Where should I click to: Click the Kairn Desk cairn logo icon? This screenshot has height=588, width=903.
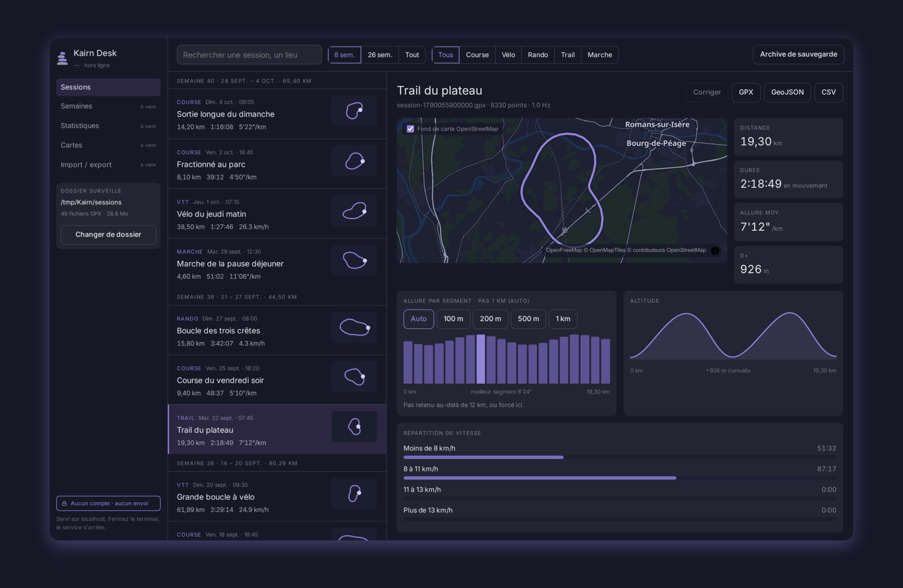pos(62,58)
